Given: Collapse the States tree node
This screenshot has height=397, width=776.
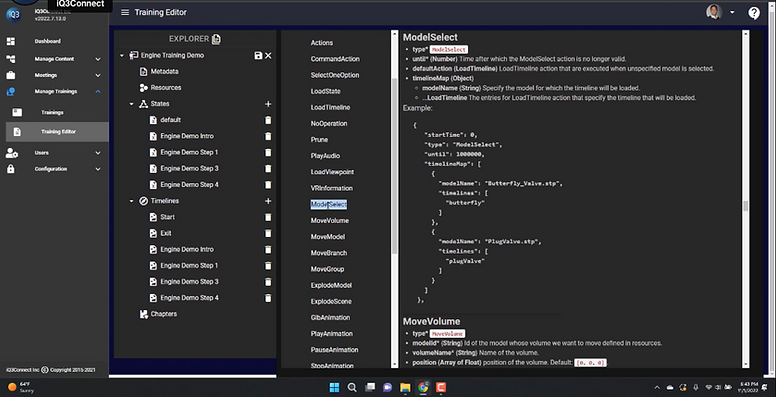Looking at the screenshot, I should click(x=132, y=104).
